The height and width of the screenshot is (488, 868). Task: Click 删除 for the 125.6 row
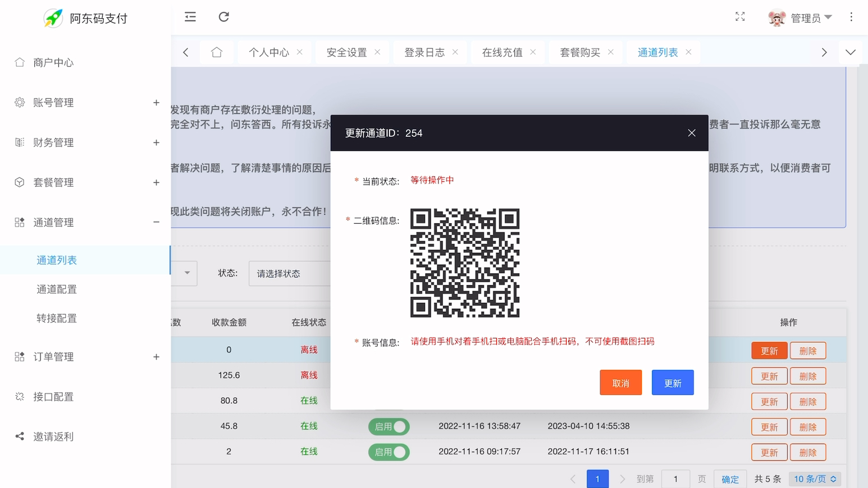click(808, 376)
